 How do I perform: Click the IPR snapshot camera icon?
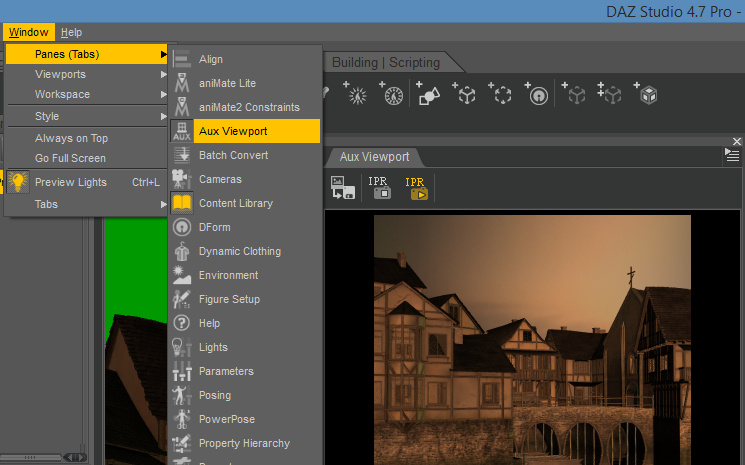point(379,187)
